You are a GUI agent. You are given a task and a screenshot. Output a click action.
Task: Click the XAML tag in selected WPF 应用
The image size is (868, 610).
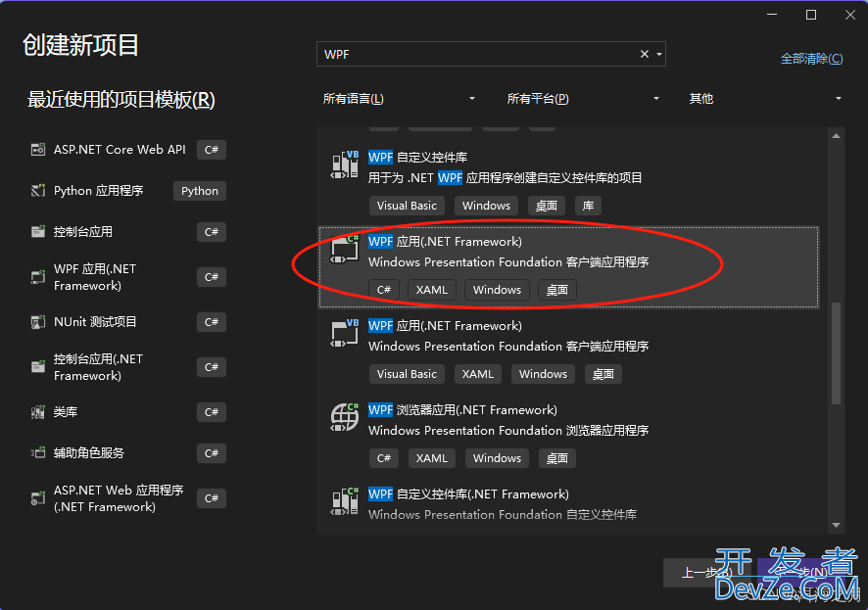coord(432,290)
